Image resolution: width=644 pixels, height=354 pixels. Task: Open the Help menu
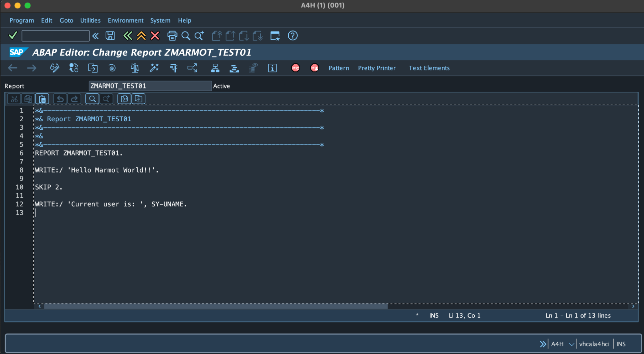[x=185, y=20]
